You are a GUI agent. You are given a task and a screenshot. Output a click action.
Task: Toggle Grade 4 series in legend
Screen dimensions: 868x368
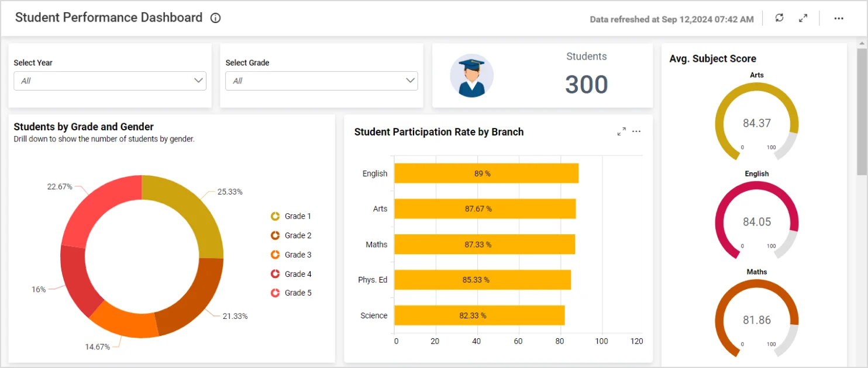pyautogui.click(x=291, y=274)
